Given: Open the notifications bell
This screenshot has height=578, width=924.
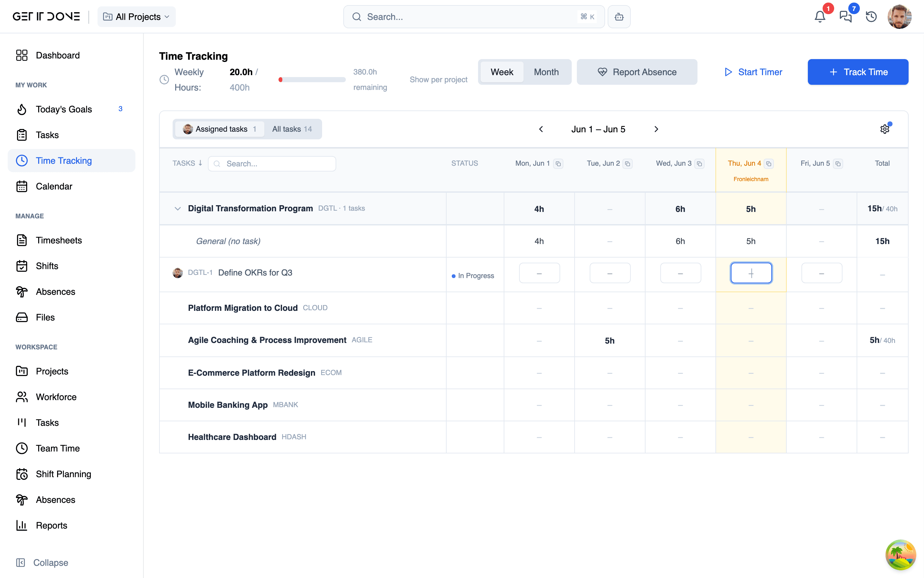Looking at the screenshot, I should [x=820, y=16].
